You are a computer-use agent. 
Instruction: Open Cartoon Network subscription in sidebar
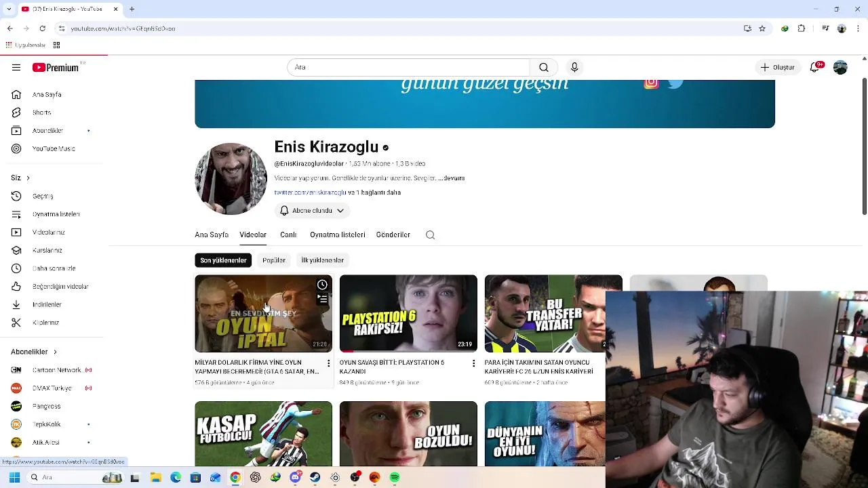pyautogui.click(x=54, y=370)
